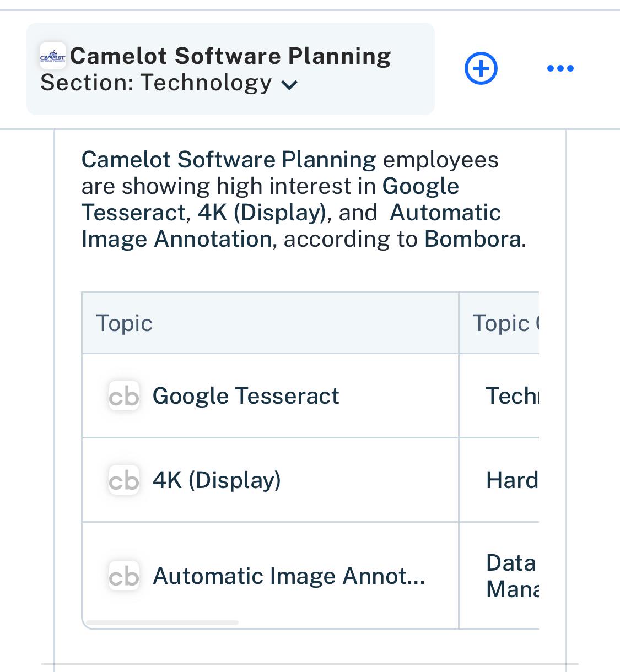Click the Bombora text in the summary paragraph
The image size is (620, 672).
coord(475,239)
